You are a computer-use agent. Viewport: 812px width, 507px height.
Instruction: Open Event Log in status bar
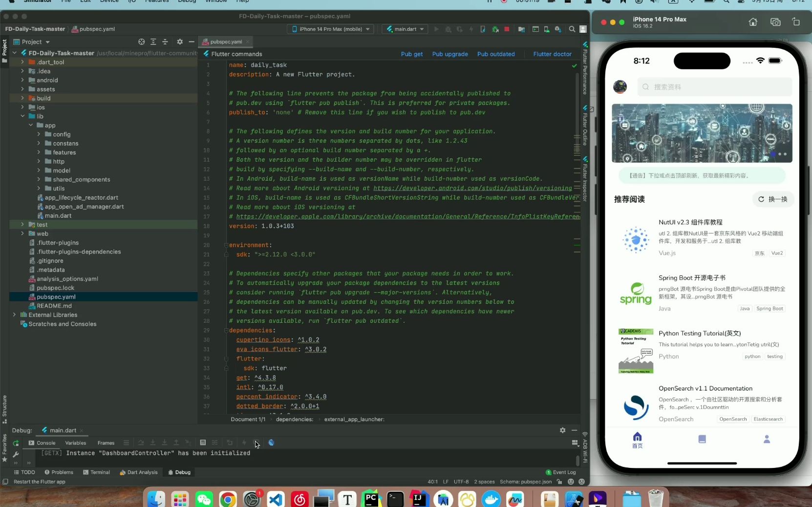(561, 472)
